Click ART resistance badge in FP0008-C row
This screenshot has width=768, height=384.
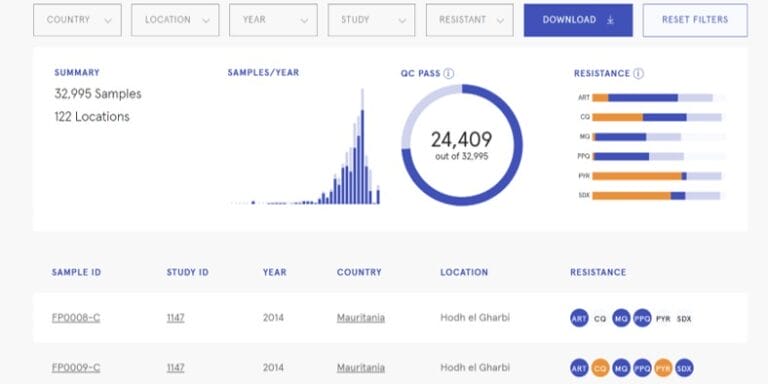click(579, 318)
